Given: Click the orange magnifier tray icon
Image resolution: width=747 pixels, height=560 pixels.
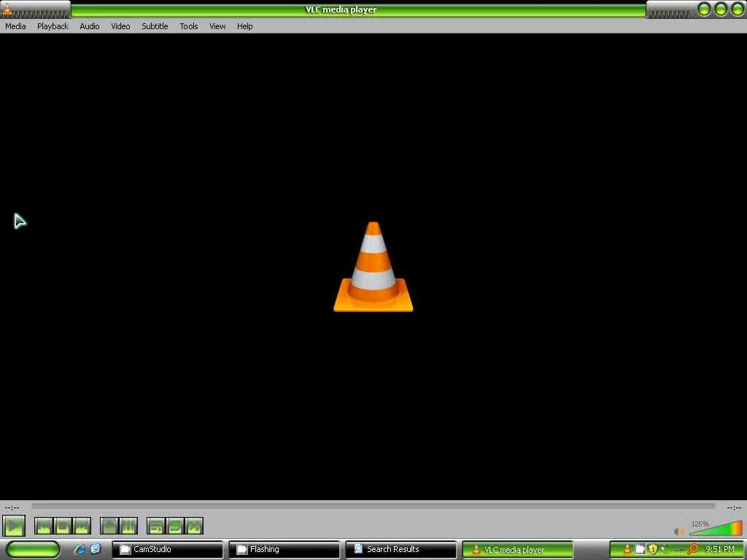Looking at the screenshot, I should coord(693,549).
